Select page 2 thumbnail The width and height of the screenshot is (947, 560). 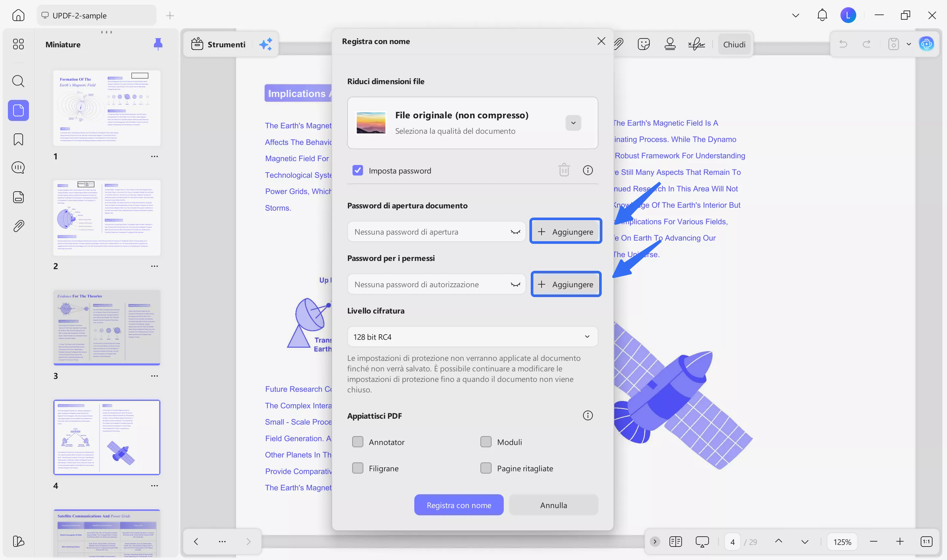(x=107, y=218)
